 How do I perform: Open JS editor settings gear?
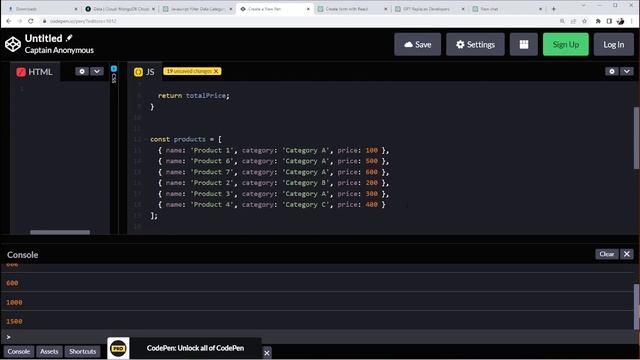[611, 71]
